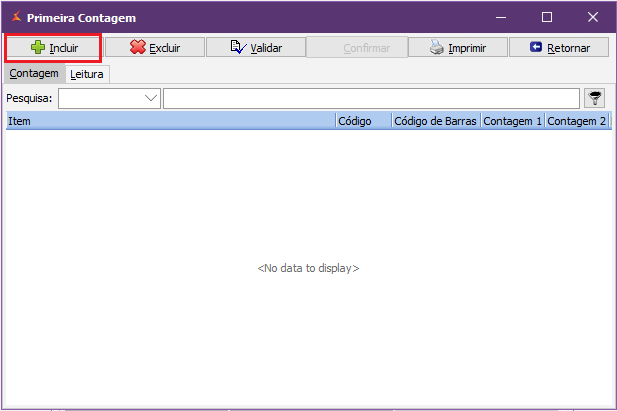Click the Excluir button
This screenshot has width=617, height=411.
155,48
